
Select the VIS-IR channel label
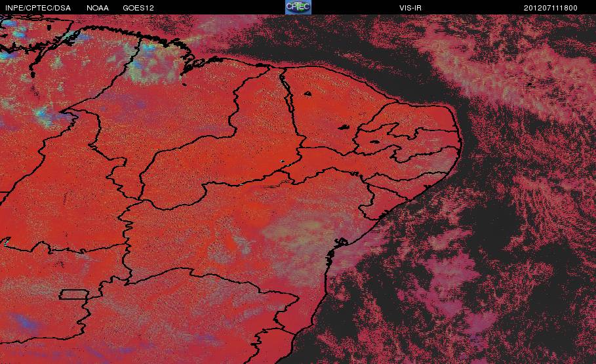410,8
